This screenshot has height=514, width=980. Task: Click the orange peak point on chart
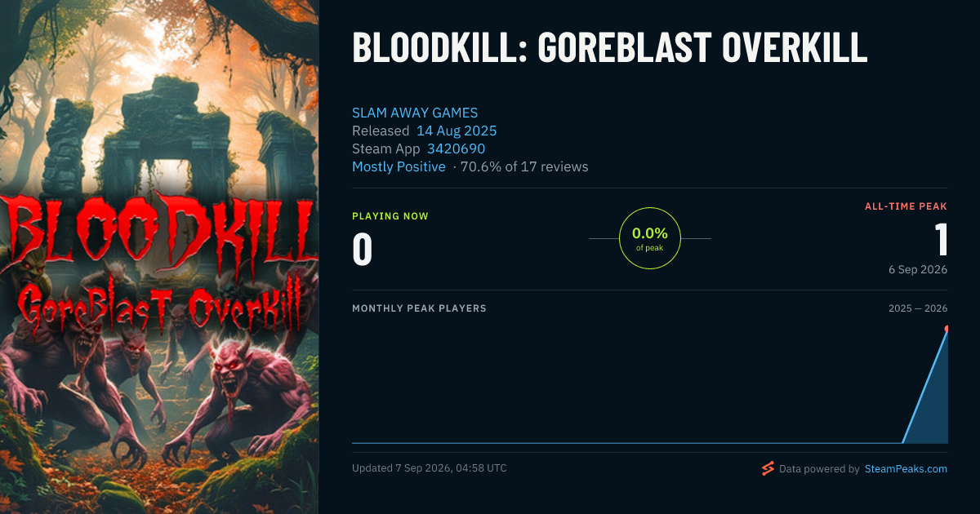(x=947, y=329)
